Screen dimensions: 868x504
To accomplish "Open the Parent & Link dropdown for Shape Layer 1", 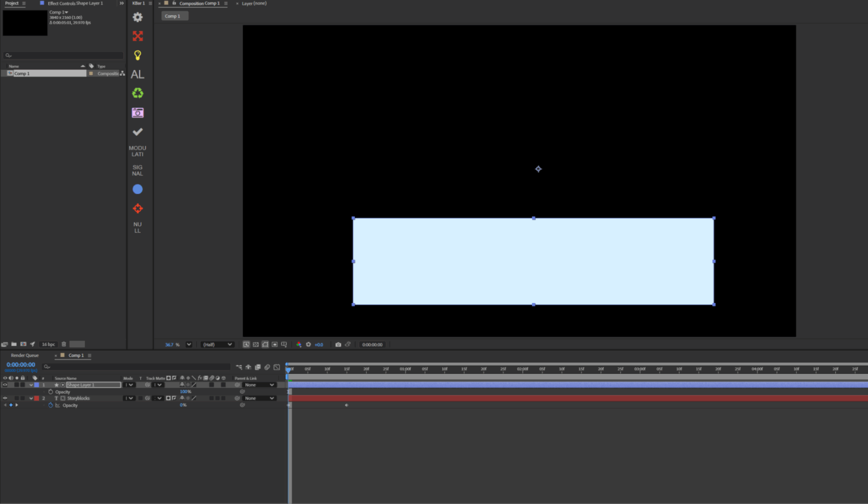I will [x=258, y=385].
